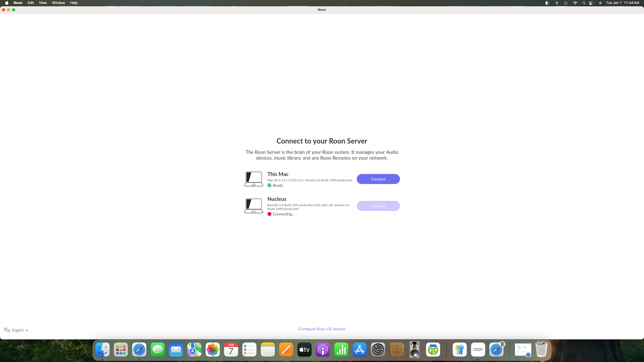
Task: Click the "Nucleus" server name
Action: tap(277, 199)
